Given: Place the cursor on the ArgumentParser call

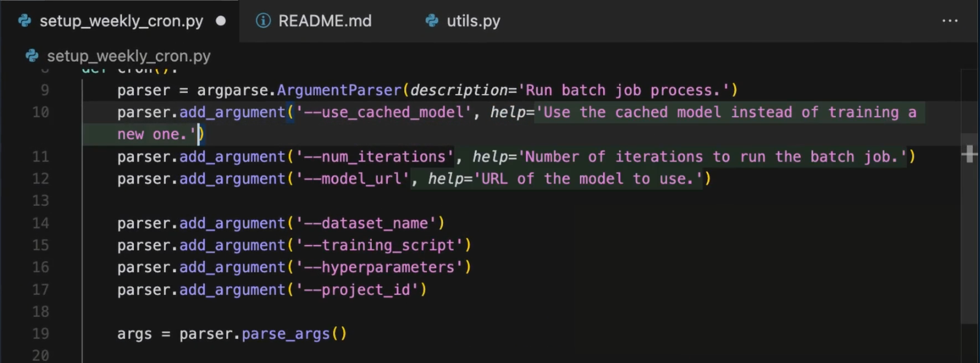Looking at the screenshot, I should coord(339,90).
